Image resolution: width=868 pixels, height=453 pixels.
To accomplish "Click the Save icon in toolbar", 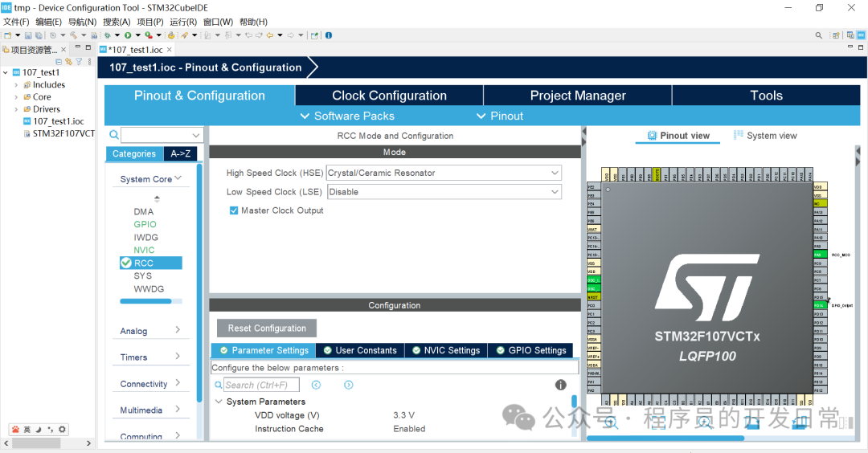I will tap(27, 35).
